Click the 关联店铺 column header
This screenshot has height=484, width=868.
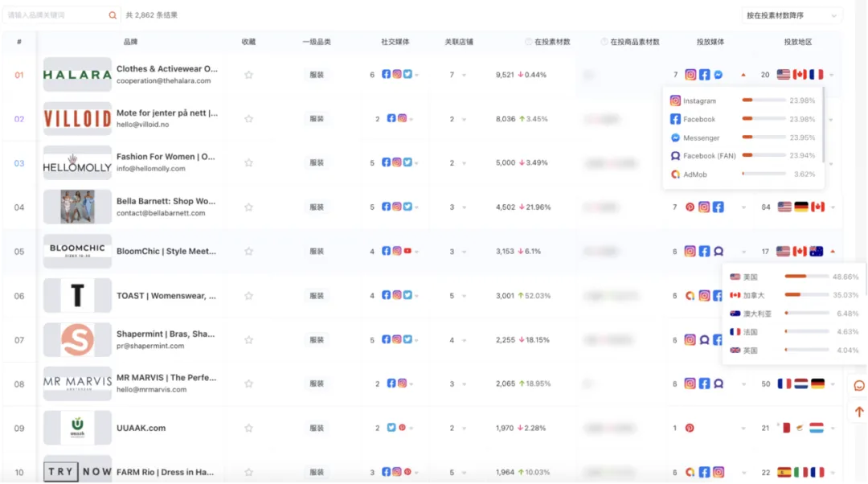click(x=459, y=42)
